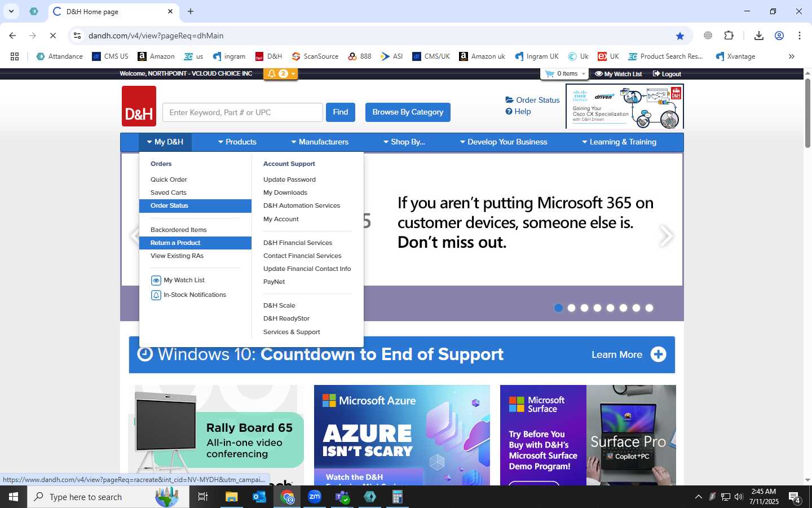Open My Watch List in top bar

pyautogui.click(x=619, y=74)
